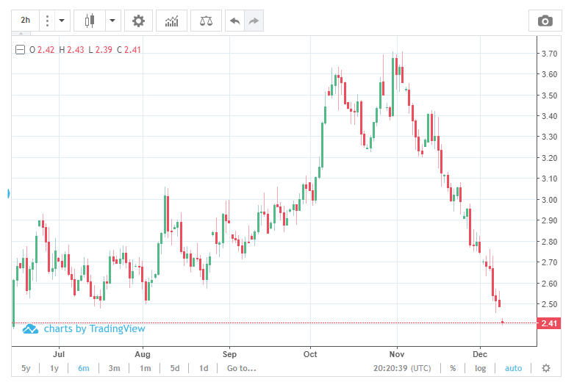Select the 1m time range

pyautogui.click(x=145, y=368)
